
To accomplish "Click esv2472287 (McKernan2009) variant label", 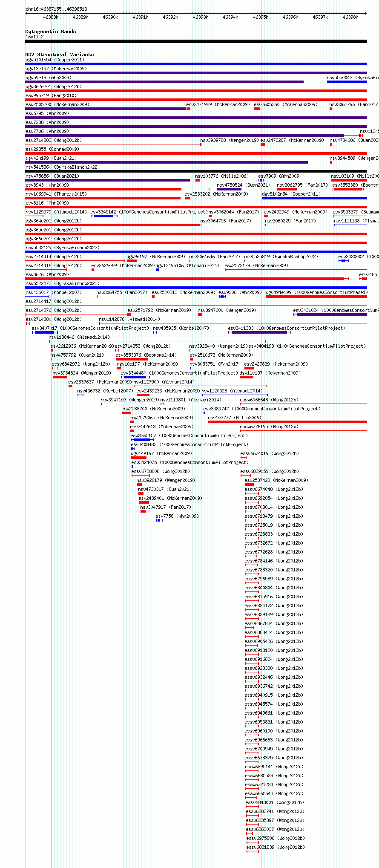I will pyautogui.click(x=292, y=140).
